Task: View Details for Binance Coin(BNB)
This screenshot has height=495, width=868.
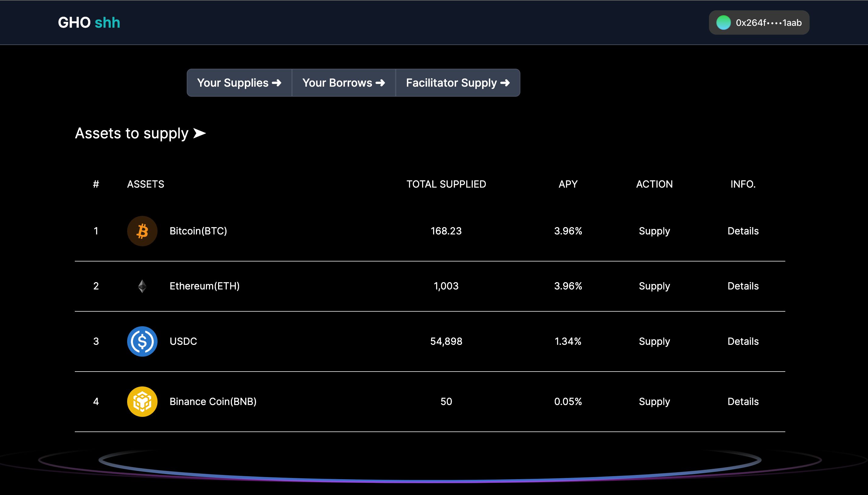Action: (743, 402)
